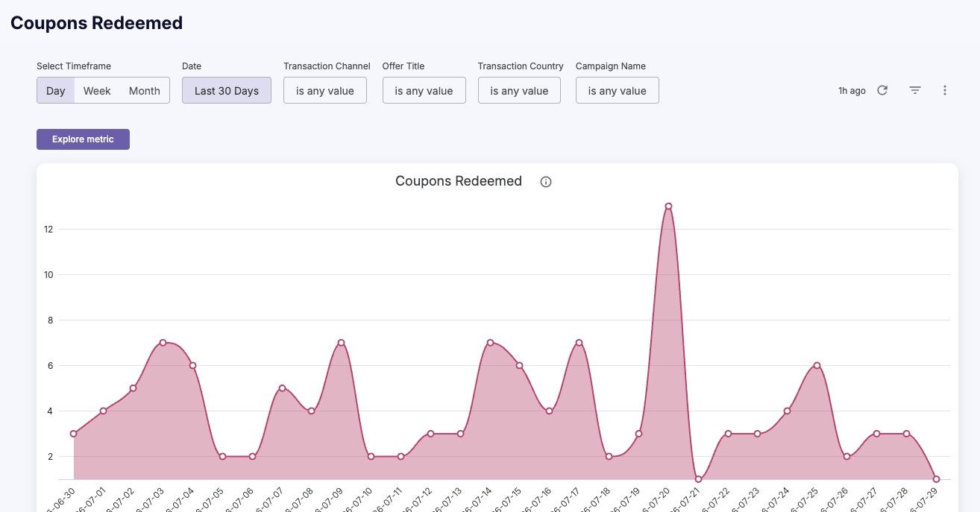Click the Explore metric button

(x=83, y=139)
